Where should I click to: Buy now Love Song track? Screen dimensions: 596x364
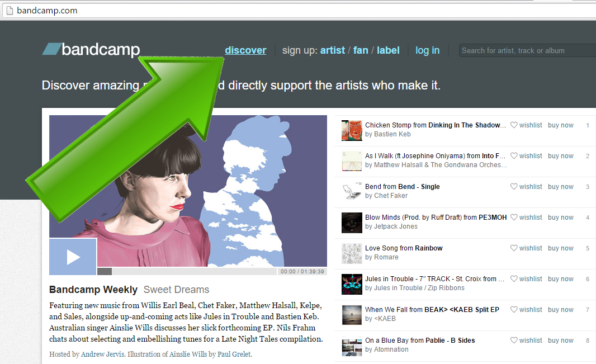[x=560, y=248]
